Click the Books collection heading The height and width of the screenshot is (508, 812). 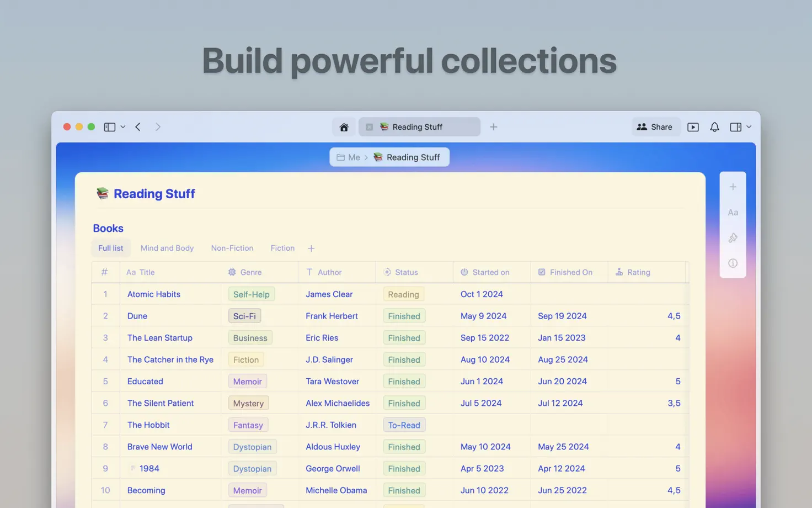pyautogui.click(x=108, y=228)
